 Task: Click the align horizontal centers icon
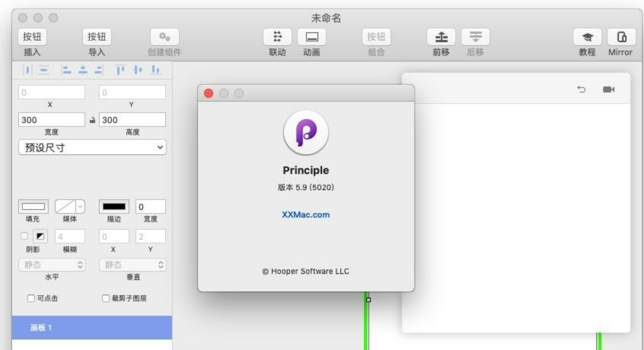point(82,70)
